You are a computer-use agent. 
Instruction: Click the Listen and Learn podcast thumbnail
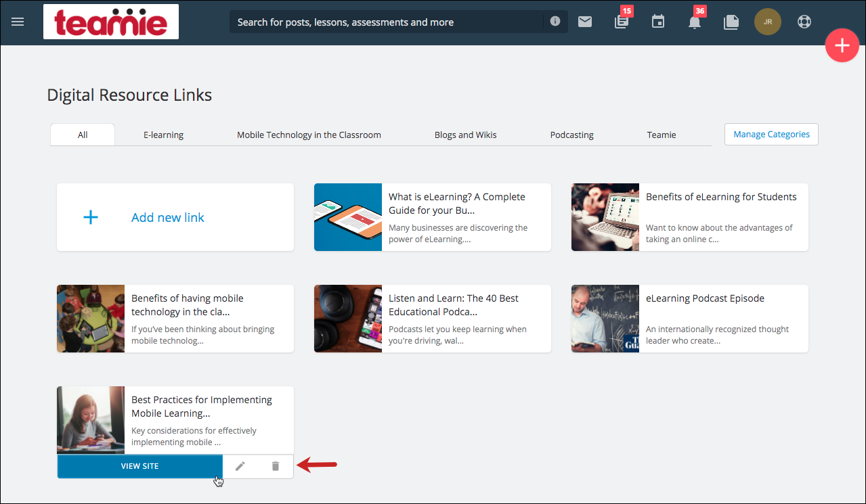(x=348, y=319)
